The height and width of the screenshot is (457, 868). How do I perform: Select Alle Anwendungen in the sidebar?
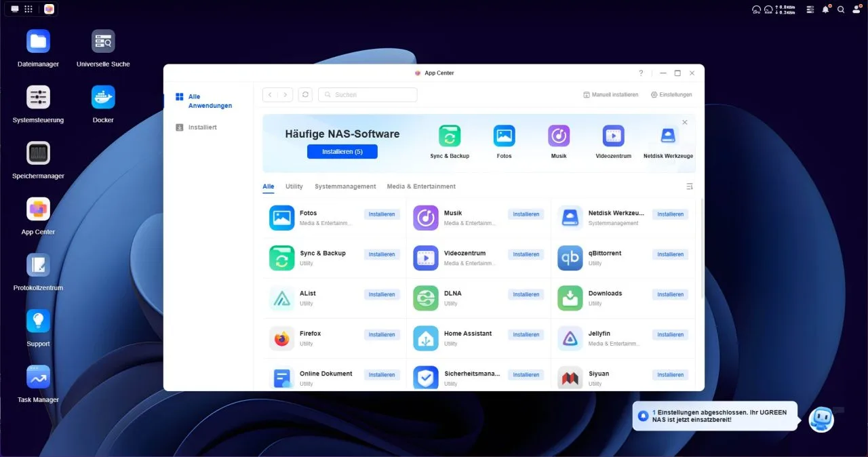(210, 101)
